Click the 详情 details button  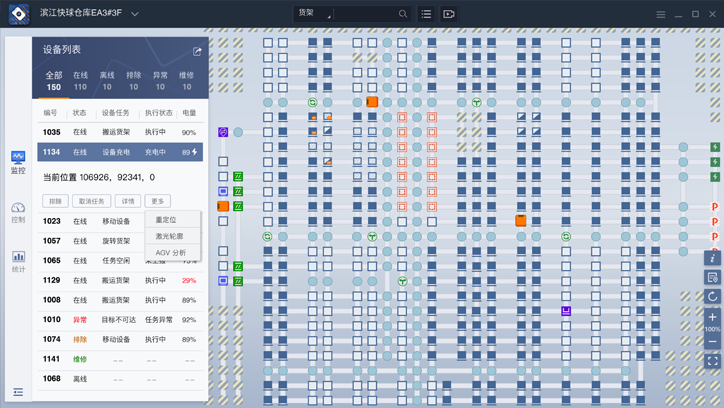[128, 201]
